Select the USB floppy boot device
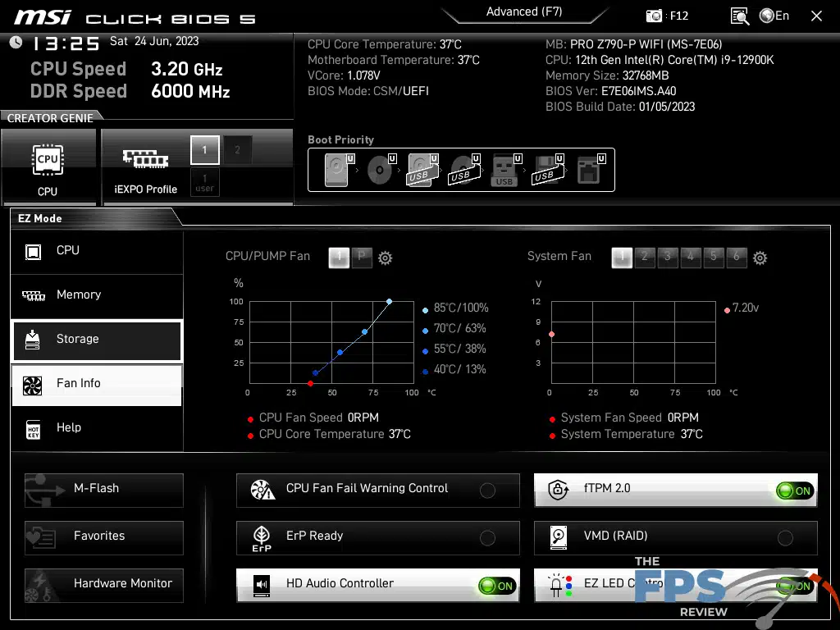The height and width of the screenshot is (630, 840). coord(547,169)
